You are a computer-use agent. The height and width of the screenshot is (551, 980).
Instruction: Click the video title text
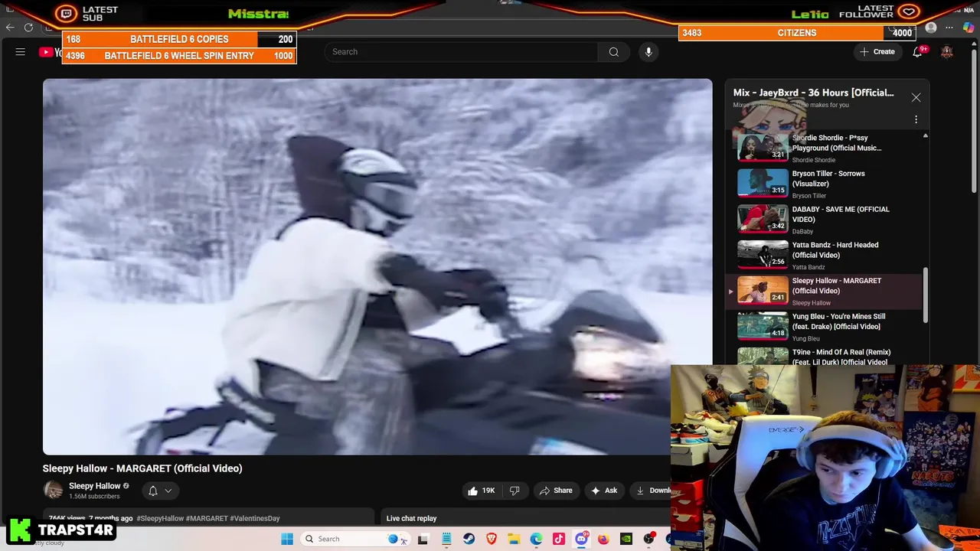click(x=142, y=468)
